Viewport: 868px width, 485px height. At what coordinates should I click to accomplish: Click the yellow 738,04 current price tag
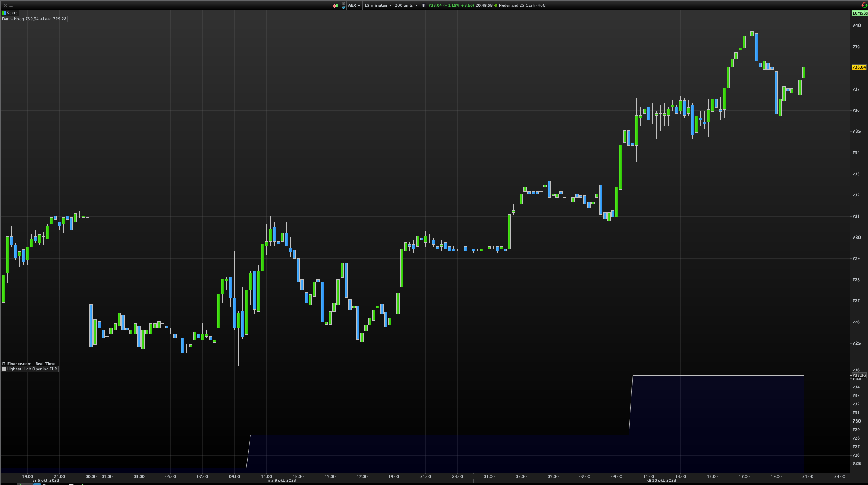[x=859, y=67]
